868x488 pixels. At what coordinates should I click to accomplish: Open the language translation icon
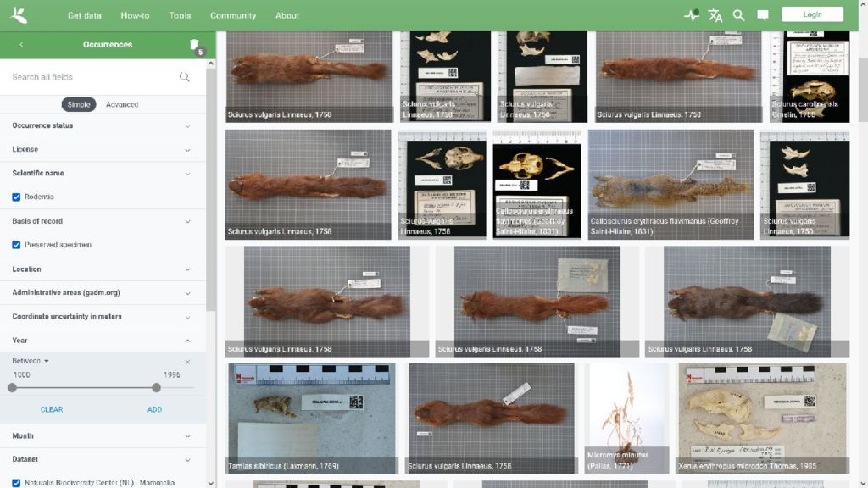(x=715, y=15)
